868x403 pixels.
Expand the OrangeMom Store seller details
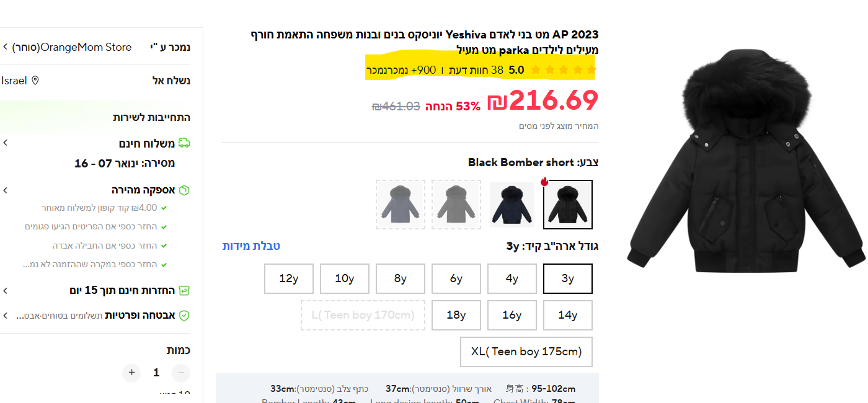[5, 47]
